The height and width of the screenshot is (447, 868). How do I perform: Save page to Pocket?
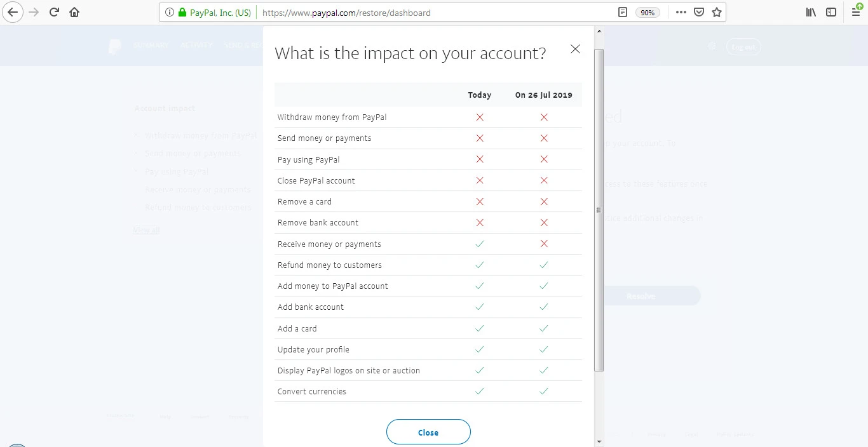coord(699,12)
